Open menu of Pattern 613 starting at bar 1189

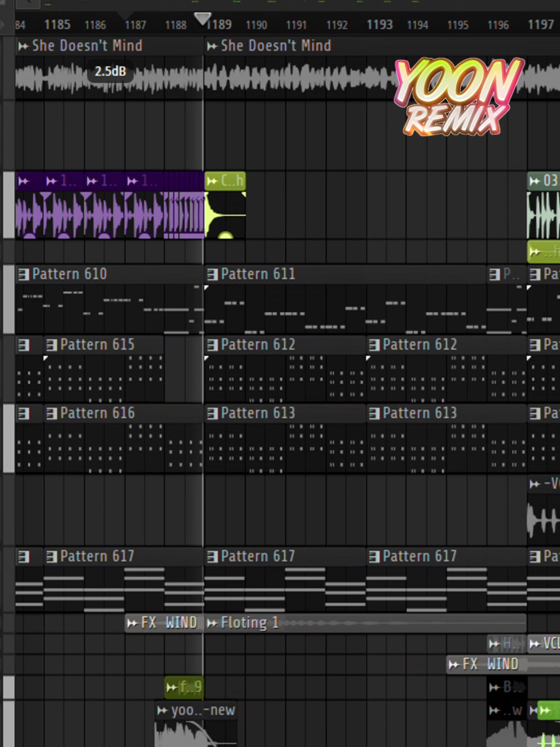point(212,413)
